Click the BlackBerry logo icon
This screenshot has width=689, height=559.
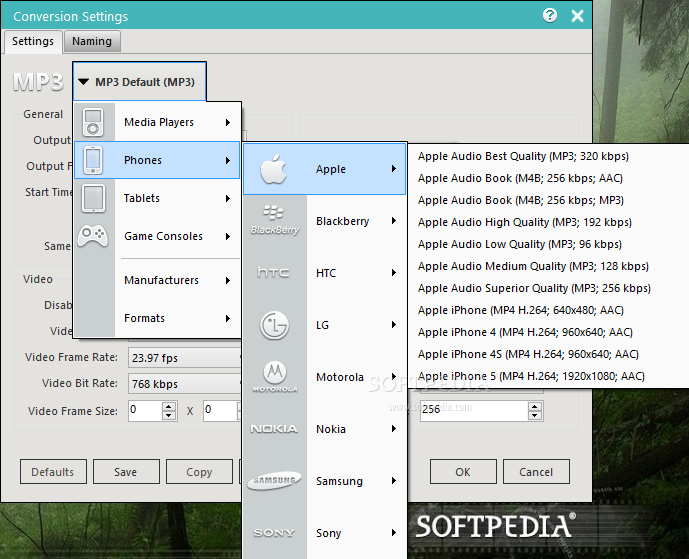coord(275,220)
